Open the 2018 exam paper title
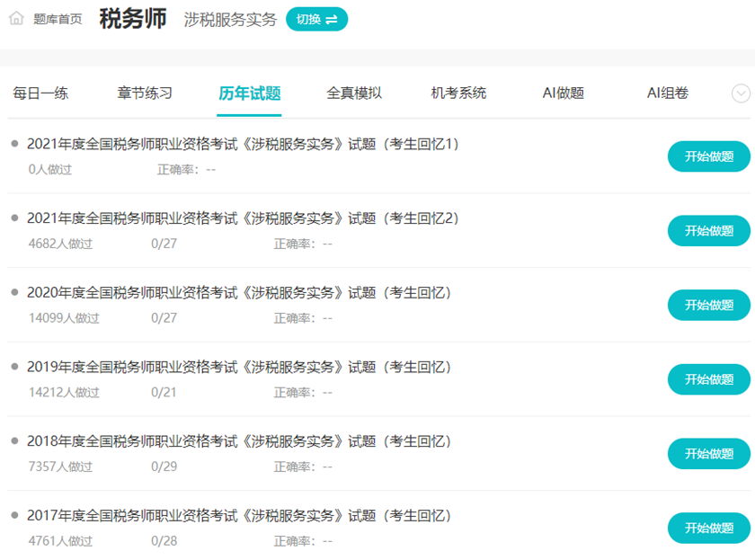 (238, 440)
